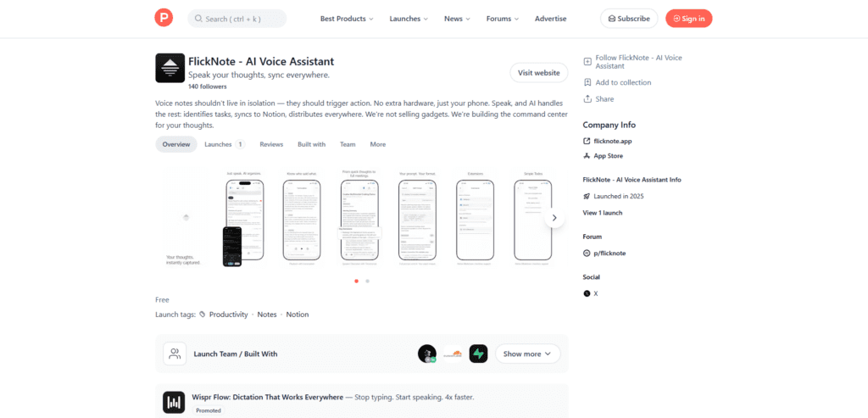Click the Follow FlickNote plus icon

pyautogui.click(x=587, y=61)
